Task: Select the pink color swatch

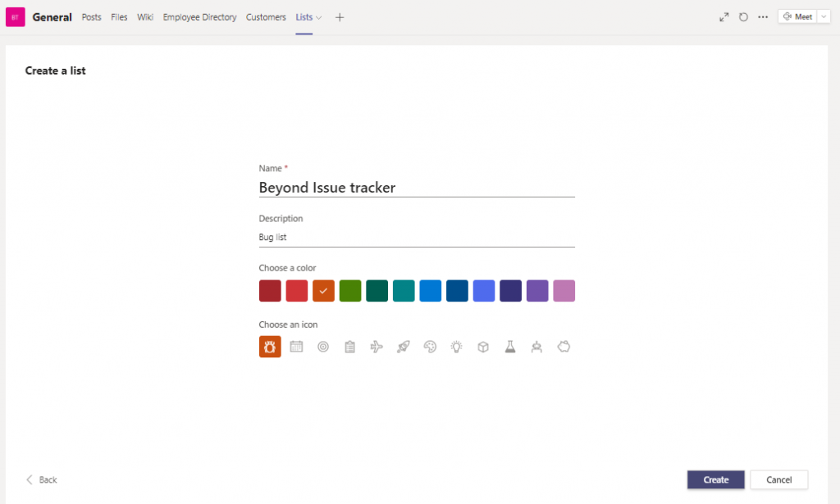Action: click(564, 291)
